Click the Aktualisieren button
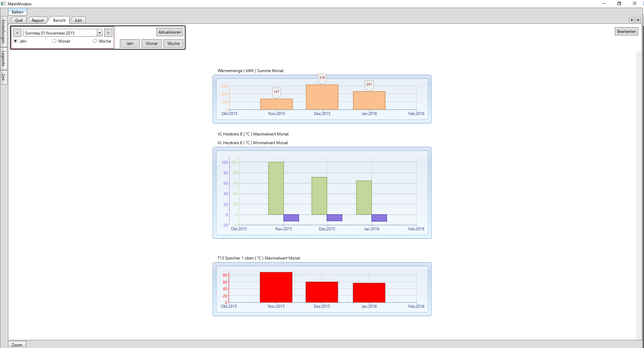The width and height of the screenshot is (644, 348). click(170, 32)
